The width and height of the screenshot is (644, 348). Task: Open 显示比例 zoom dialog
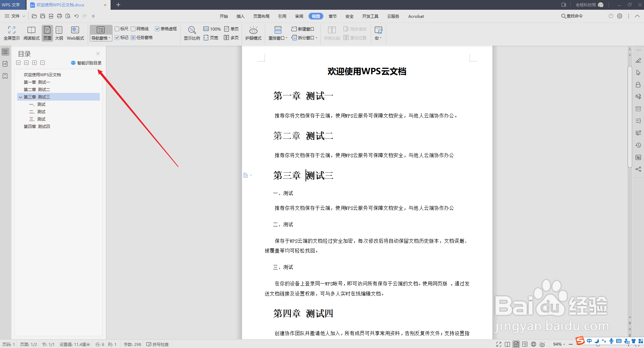192,33
